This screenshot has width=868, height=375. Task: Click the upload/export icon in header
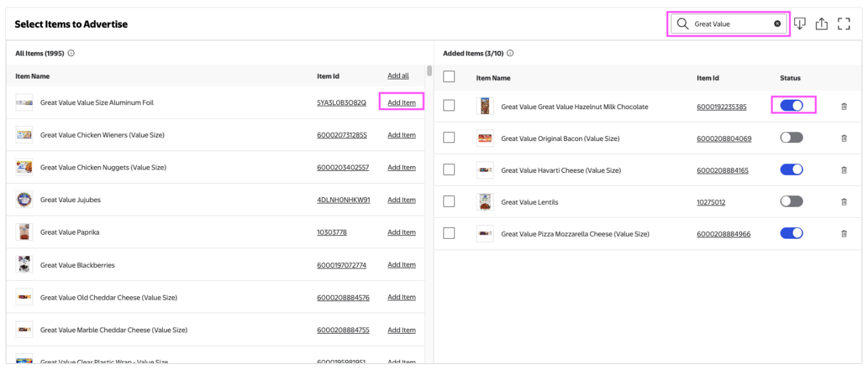coord(822,24)
